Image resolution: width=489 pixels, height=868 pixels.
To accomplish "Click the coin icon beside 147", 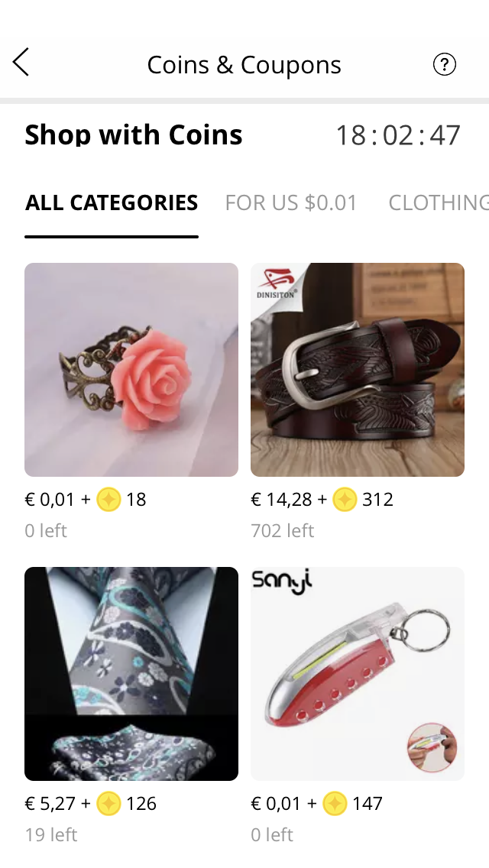I will 335,803.
